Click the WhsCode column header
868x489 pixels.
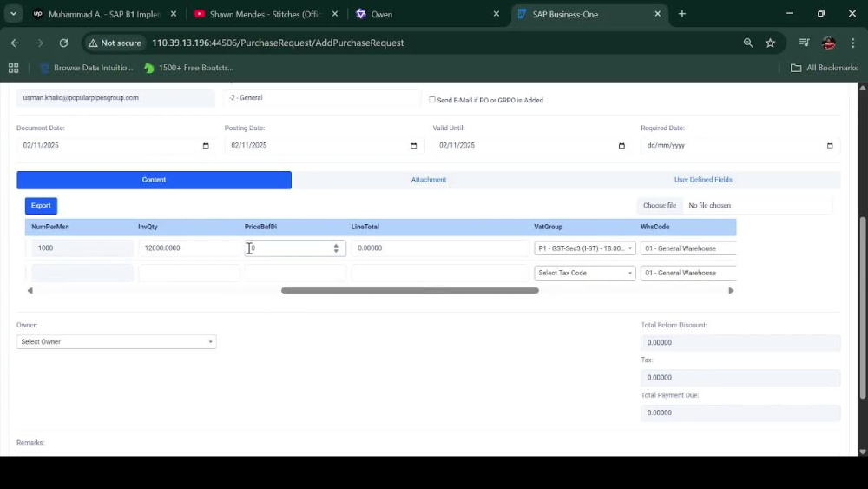pyautogui.click(x=654, y=227)
